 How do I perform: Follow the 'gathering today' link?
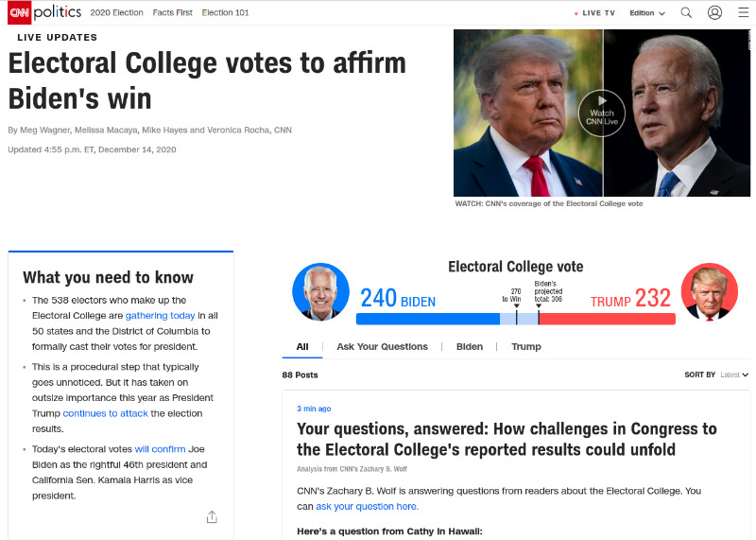pos(160,316)
